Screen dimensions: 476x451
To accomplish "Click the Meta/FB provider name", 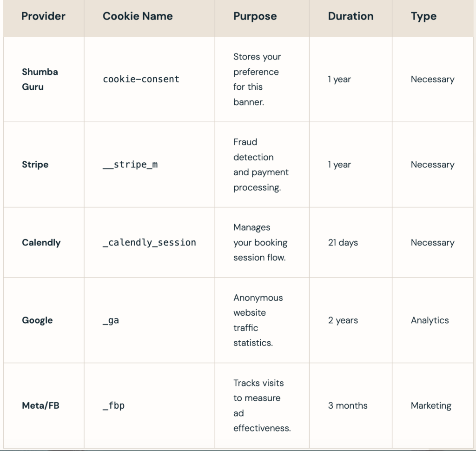I will [41, 405].
